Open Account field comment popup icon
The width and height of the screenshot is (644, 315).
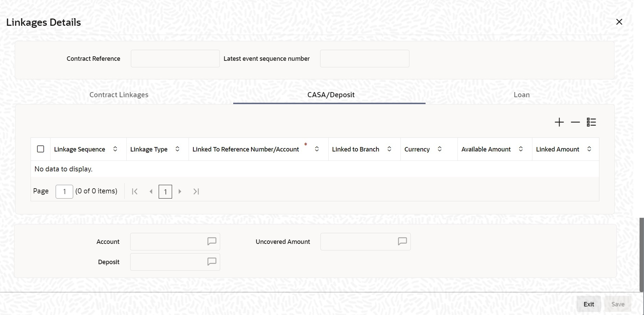pyautogui.click(x=212, y=241)
